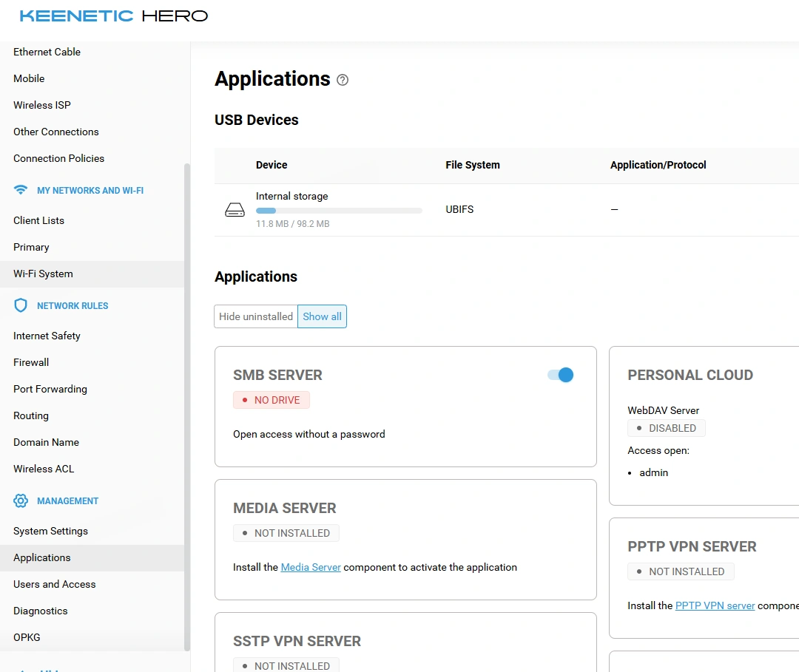Click the File System column header
This screenshot has height=672, width=799.
[x=473, y=165]
